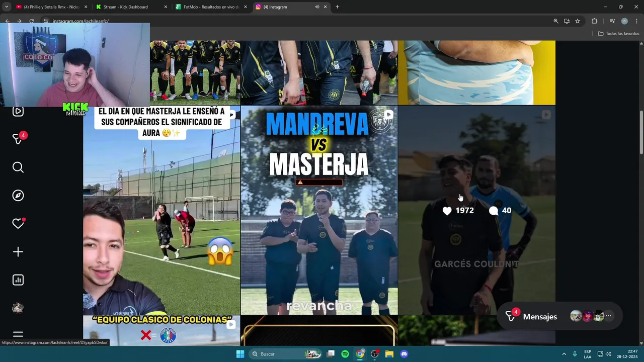Screen dimensions: 644x362
Task: Open the team lineup photo post
Action: point(195,72)
